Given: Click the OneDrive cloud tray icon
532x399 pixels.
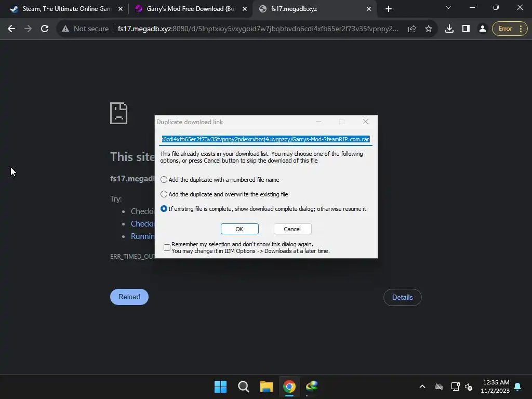Looking at the screenshot, I should [439, 387].
